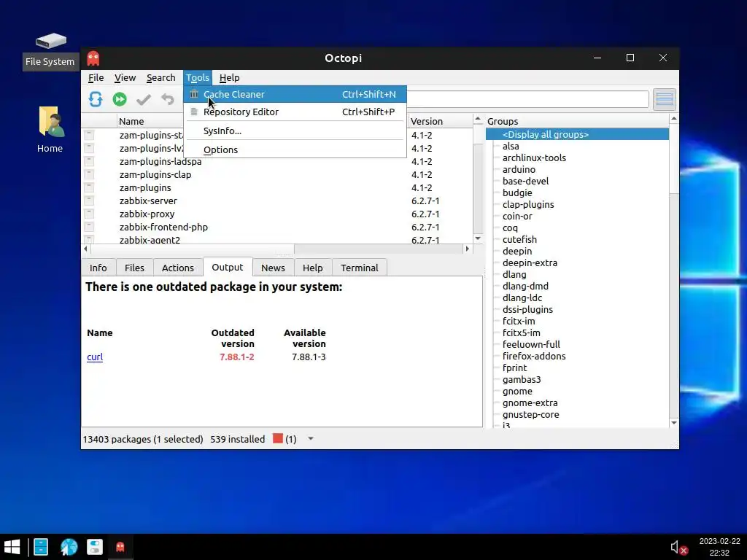Choose Options from Tools menu
The image size is (747, 560).
pos(295,150)
